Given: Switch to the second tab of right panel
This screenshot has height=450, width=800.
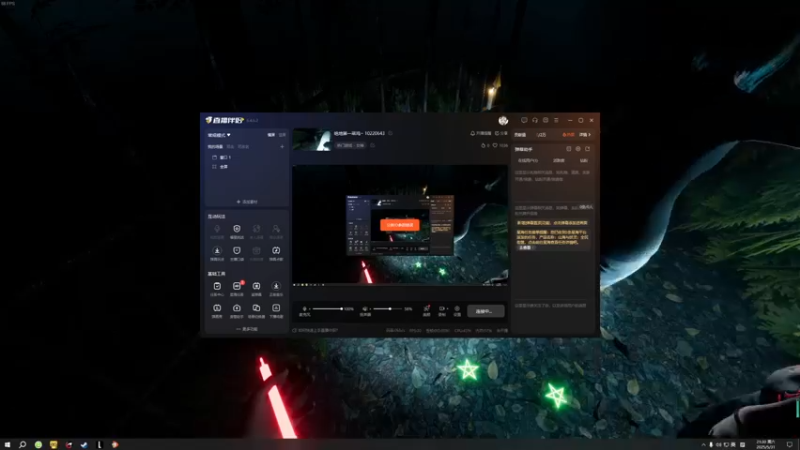Looking at the screenshot, I should point(541,135).
